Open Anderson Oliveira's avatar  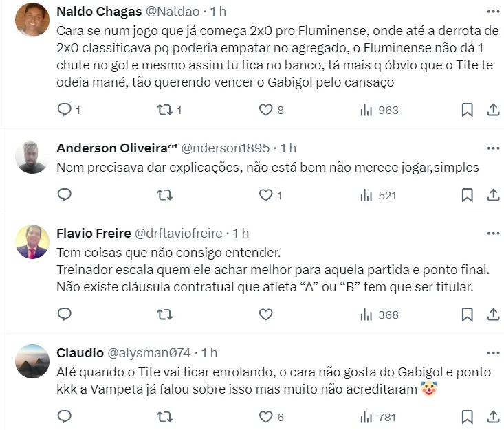click(32, 157)
